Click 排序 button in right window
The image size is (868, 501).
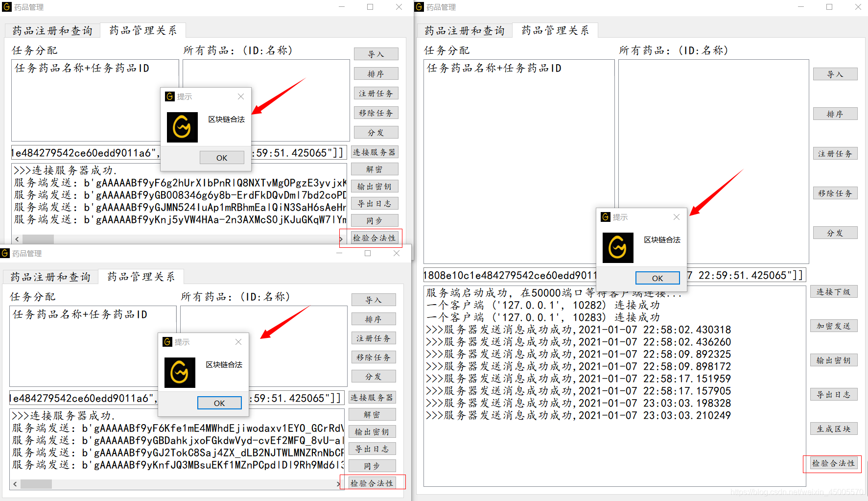coord(835,114)
